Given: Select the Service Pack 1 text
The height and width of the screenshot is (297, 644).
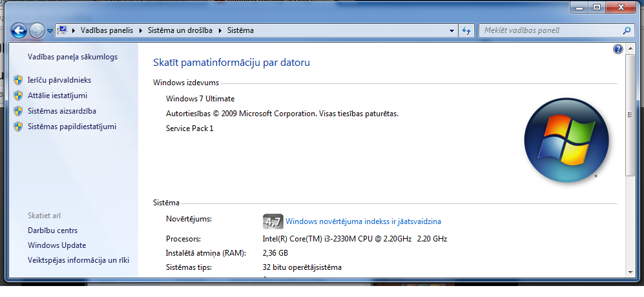Looking at the screenshot, I should (x=190, y=128).
